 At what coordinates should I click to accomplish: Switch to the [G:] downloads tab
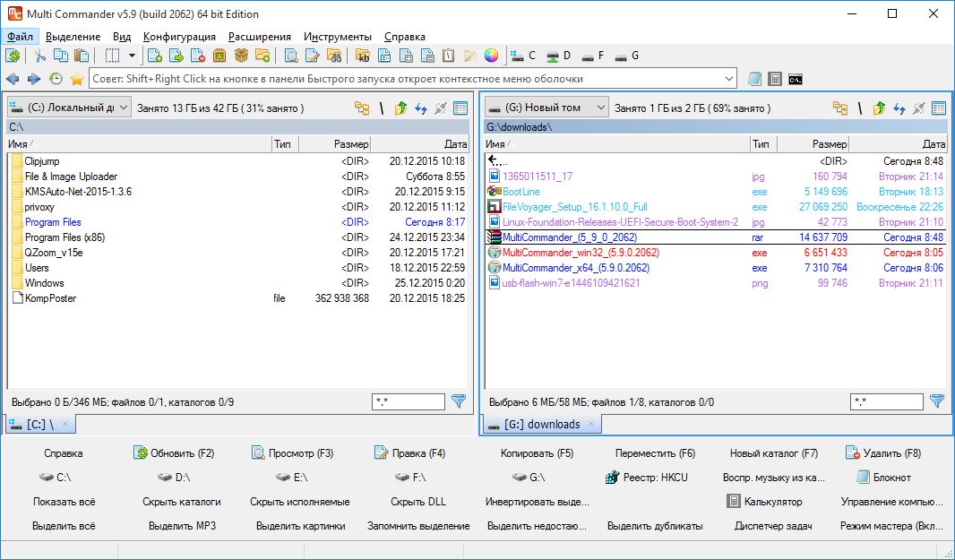click(x=541, y=424)
